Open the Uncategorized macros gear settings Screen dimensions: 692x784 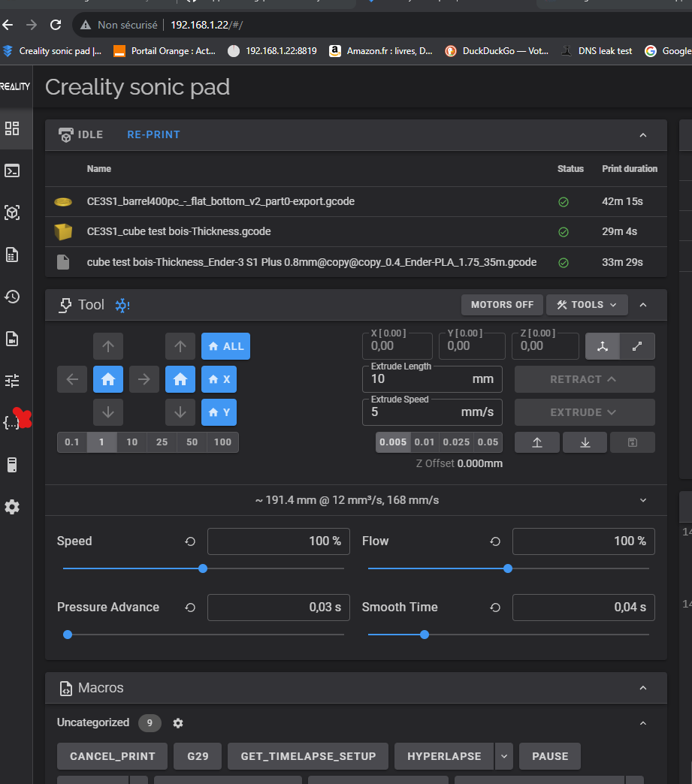[x=178, y=723]
